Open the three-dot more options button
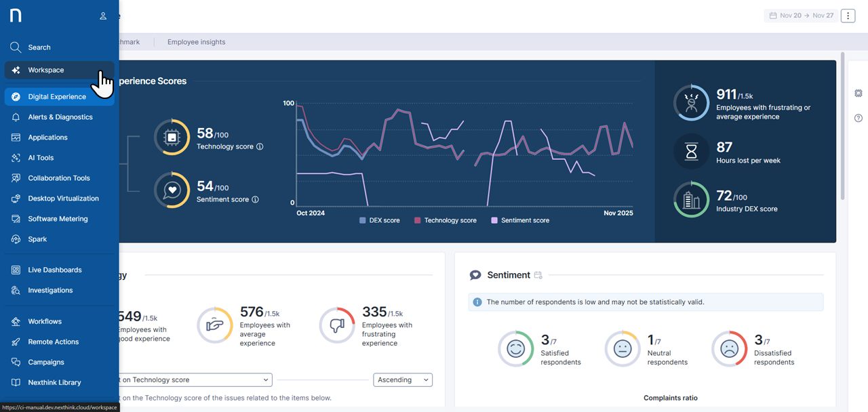This screenshot has width=868, height=412. (848, 16)
